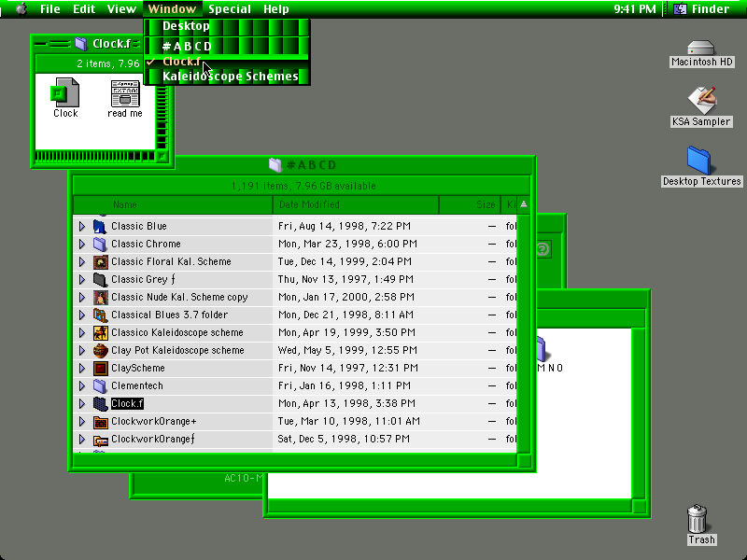Select the M N O folder icon in the back window

[x=543, y=349]
